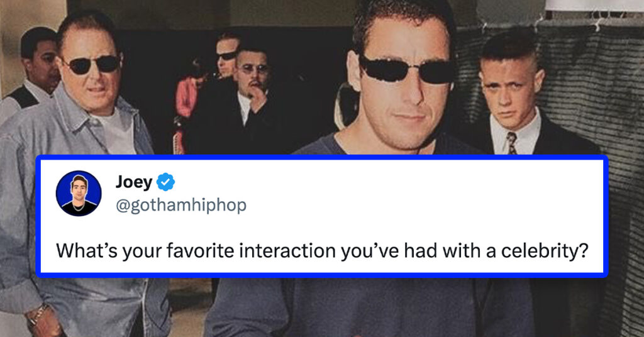Click the center man's dark sunglasses
Screen dimensions: 644x337
pyautogui.click(x=408, y=69)
